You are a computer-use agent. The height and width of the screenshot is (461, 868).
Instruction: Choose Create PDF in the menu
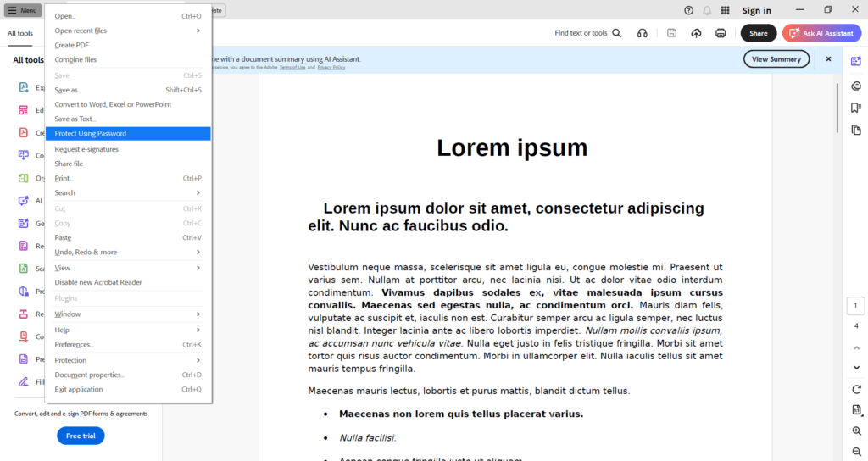pos(128,45)
